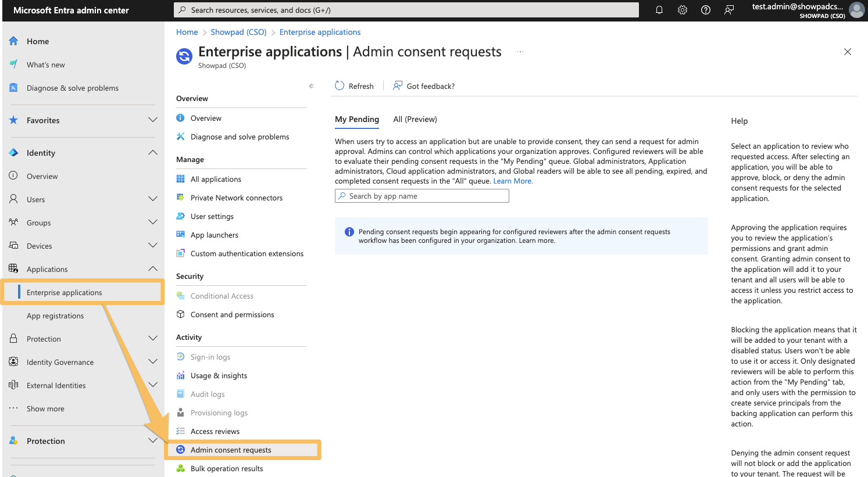The width and height of the screenshot is (868, 477).
Task: Collapse the Applications submenu chevron
Action: pyautogui.click(x=153, y=269)
